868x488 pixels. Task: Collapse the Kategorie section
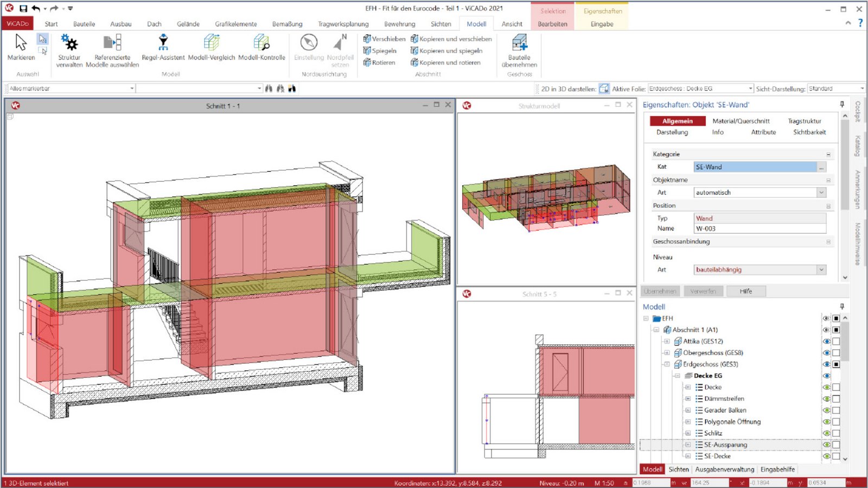[828, 155]
